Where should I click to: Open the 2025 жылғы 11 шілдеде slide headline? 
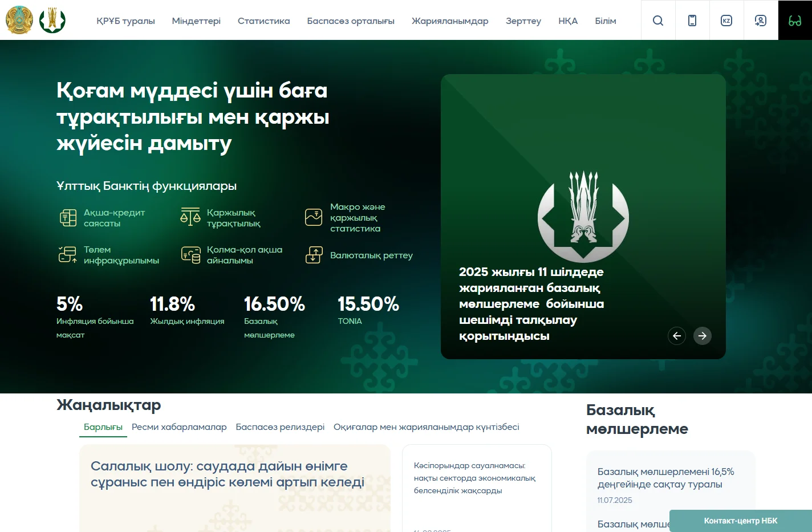(531, 304)
